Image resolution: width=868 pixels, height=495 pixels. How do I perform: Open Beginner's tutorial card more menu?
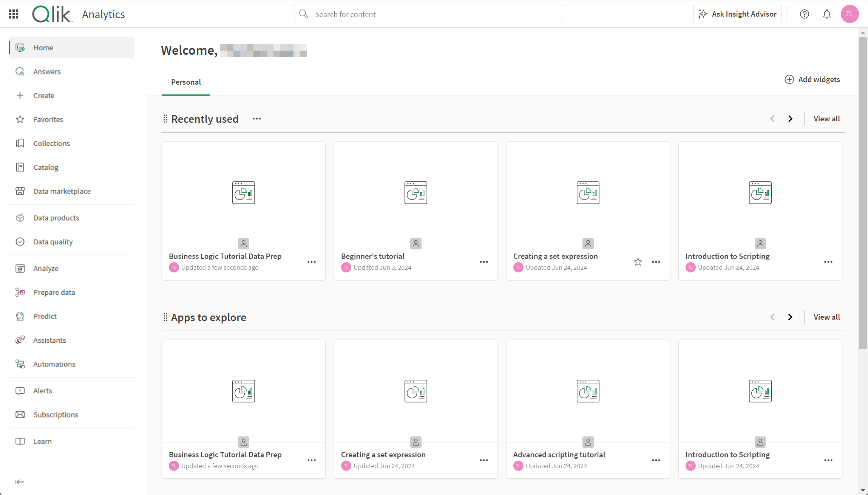click(483, 262)
